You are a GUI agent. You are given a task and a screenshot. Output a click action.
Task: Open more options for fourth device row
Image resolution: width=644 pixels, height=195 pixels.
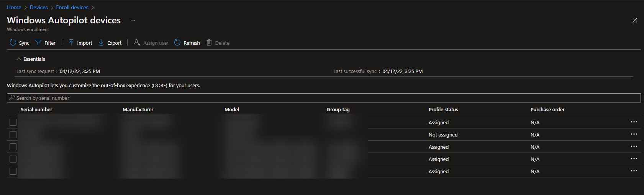tap(634, 159)
